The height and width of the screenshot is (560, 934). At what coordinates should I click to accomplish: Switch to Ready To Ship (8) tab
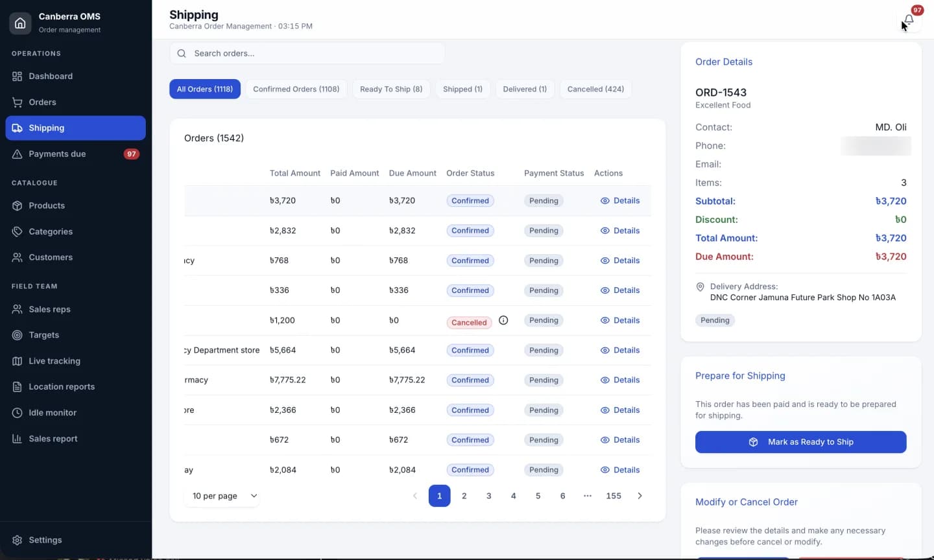click(x=391, y=89)
